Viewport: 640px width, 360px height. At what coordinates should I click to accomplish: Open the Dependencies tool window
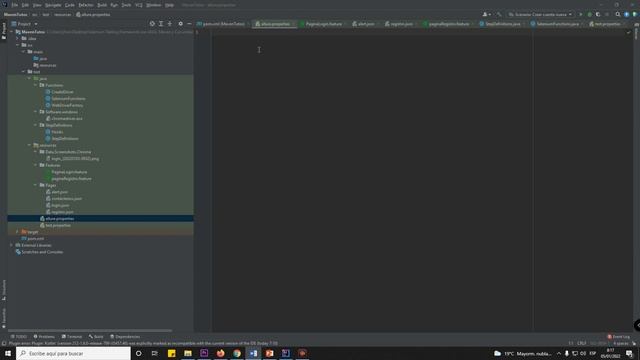pyautogui.click(x=125, y=337)
